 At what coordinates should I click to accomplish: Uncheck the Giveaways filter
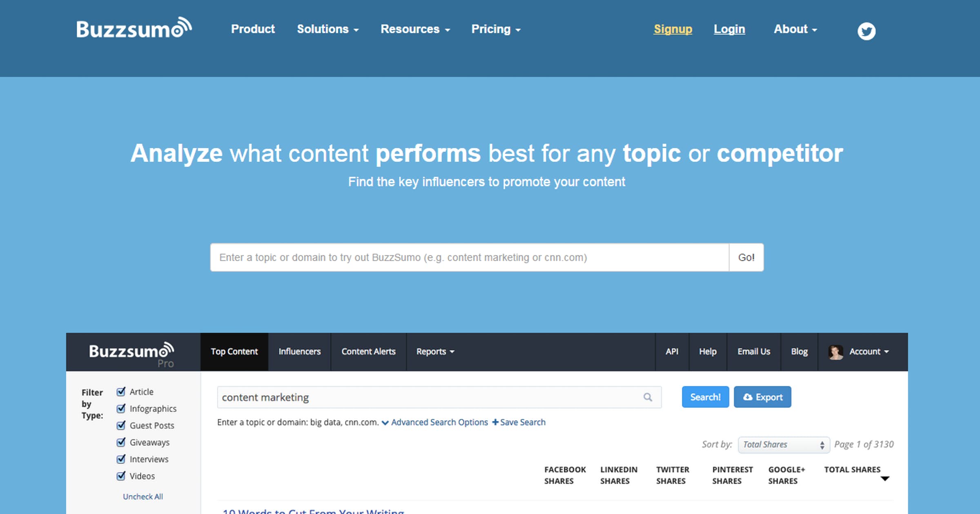(121, 442)
